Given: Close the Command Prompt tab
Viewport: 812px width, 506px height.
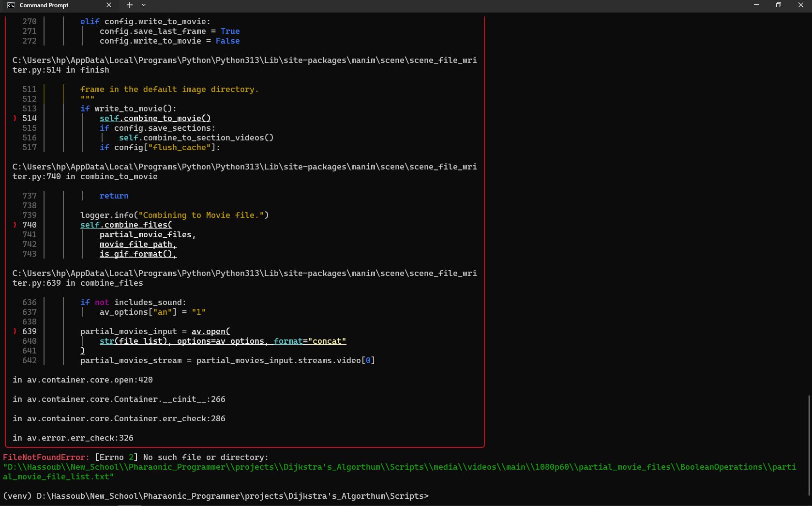Looking at the screenshot, I should [109, 5].
